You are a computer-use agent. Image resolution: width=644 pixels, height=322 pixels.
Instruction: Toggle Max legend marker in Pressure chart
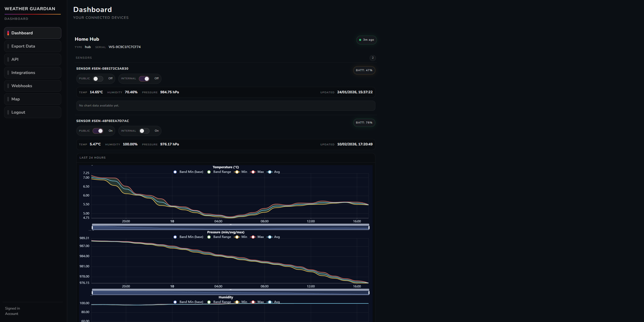tap(253, 237)
